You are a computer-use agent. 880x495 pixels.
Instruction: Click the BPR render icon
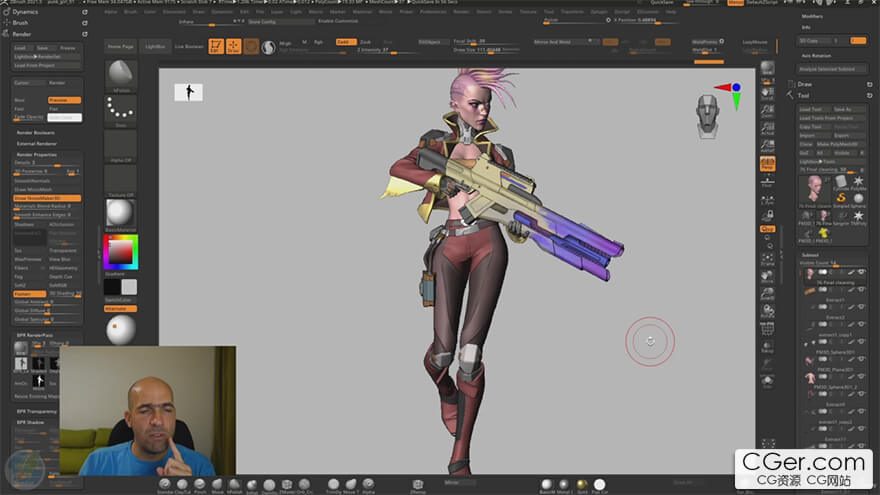point(767,70)
